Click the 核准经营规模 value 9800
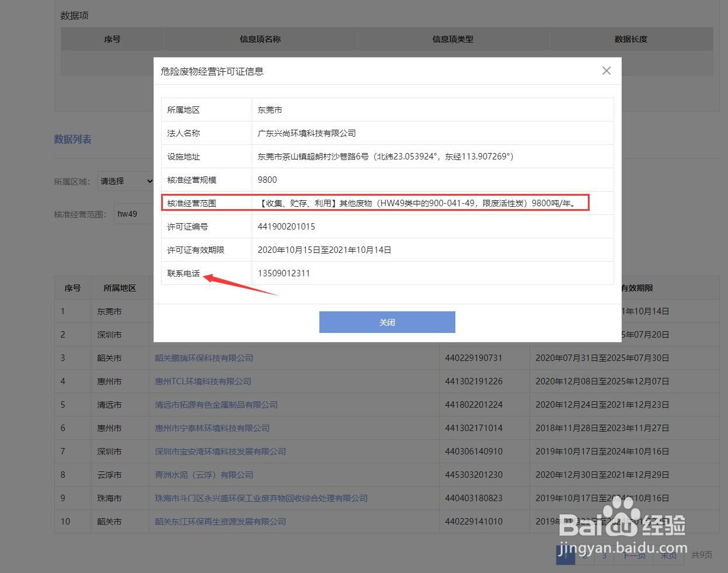728x573 pixels. pyautogui.click(x=267, y=180)
